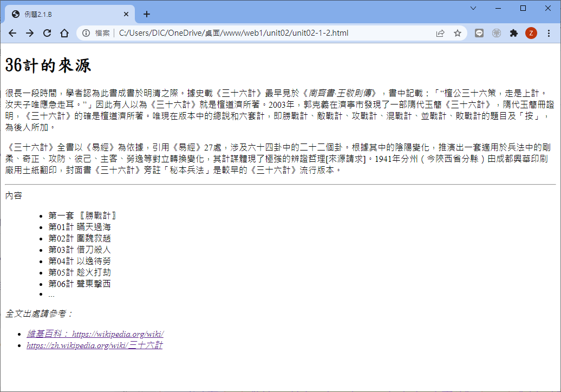Go to the browser home page
The image size is (561, 392).
pyautogui.click(x=64, y=33)
